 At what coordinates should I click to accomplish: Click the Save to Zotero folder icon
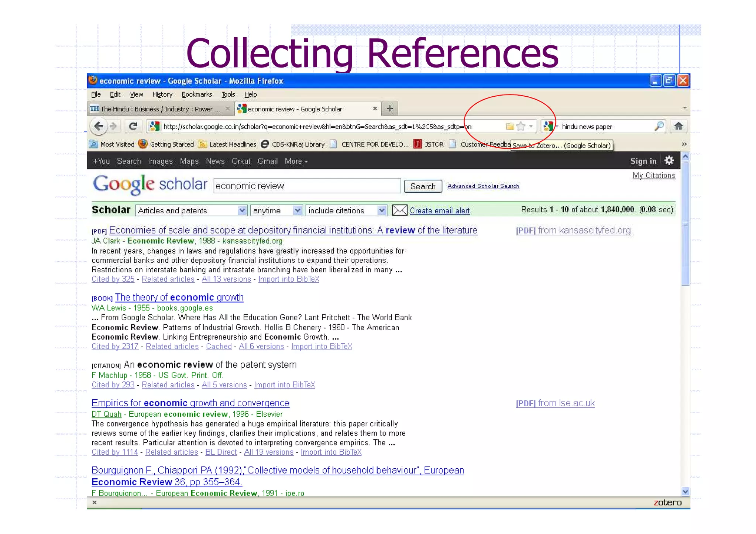click(x=510, y=127)
